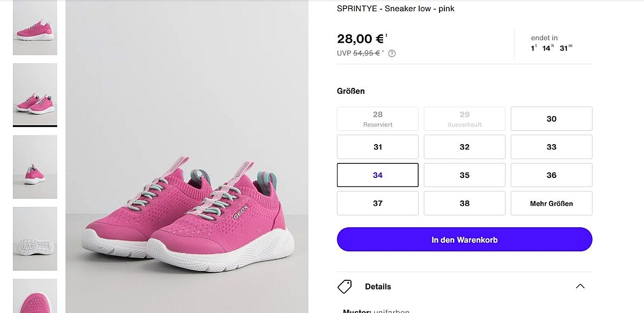Add to cart with In den Warenkorb
The width and height of the screenshot is (644, 313).
pos(464,240)
